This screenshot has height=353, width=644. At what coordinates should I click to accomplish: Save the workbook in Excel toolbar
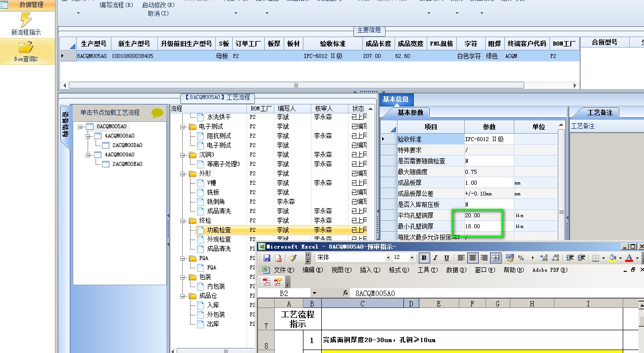[x=267, y=258]
